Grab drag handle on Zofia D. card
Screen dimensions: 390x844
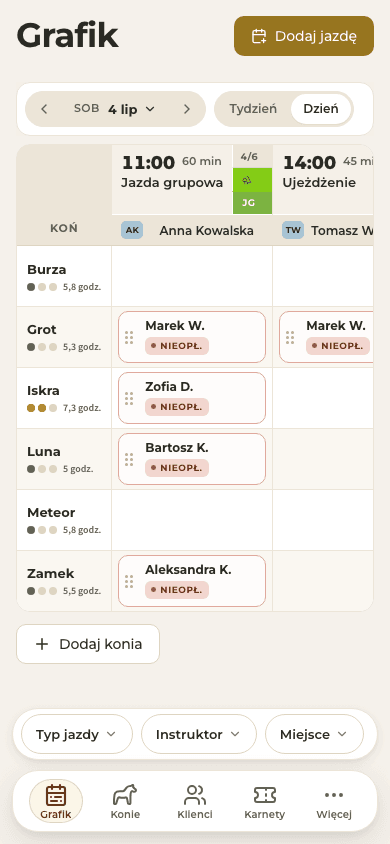tap(129, 398)
